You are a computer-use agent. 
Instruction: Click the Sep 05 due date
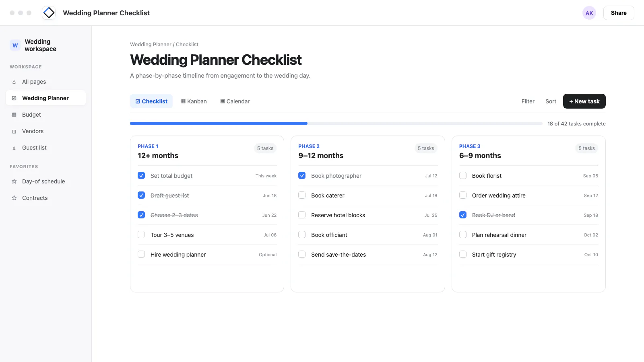coord(590,176)
